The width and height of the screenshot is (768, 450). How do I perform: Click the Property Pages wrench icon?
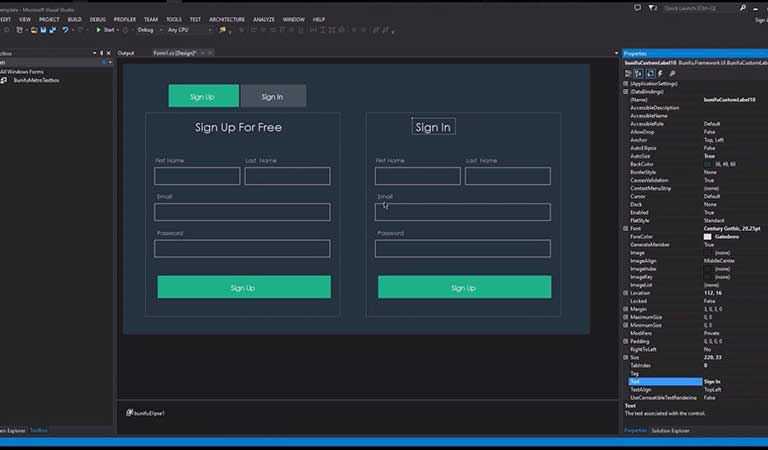672,73
